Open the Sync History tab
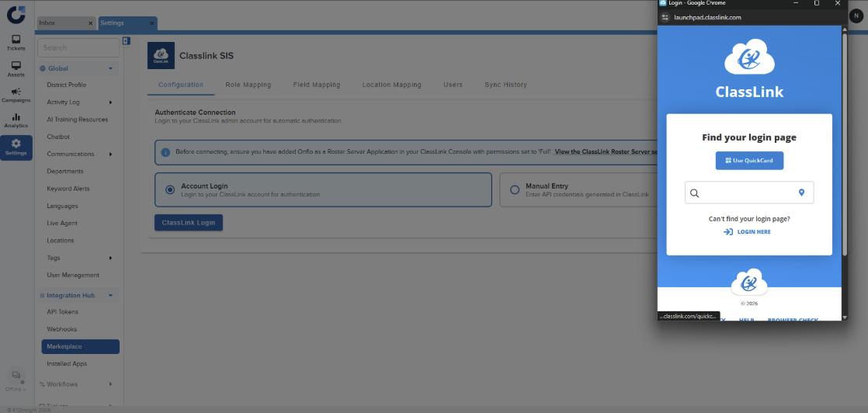Viewport: 868px width, 413px height. pyautogui.click(x=505, y=85)
